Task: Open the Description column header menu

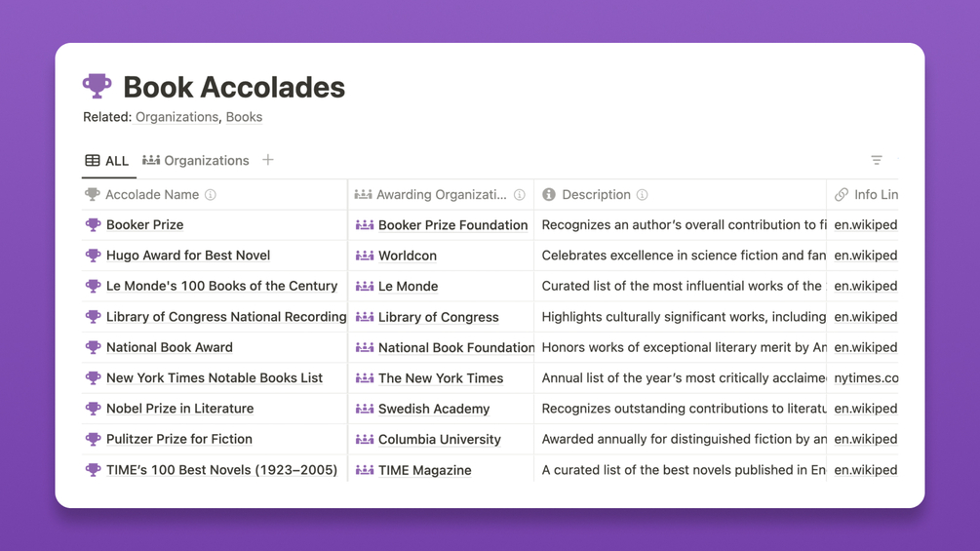Action: pyautogui.click(x=596, y=195)
